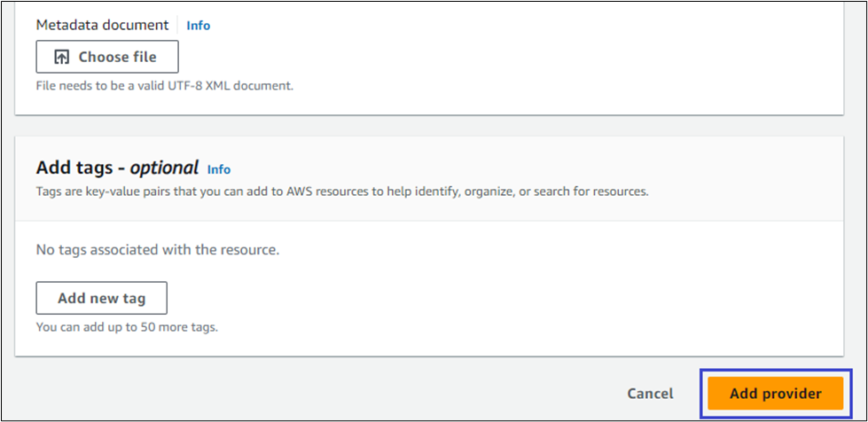This screenshot has width=868, height=422.
Task: Open Info link beside Metadata document
Action: coord(198,26)
